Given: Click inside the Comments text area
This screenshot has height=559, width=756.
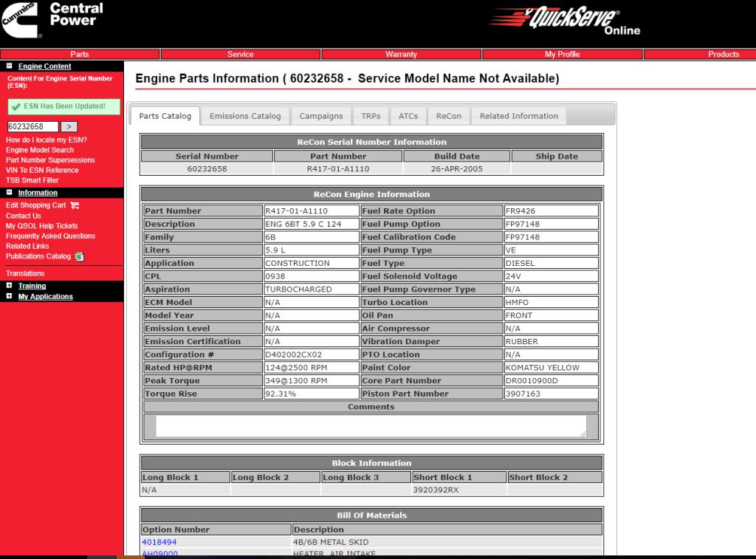Looking at the screenshot, I should tap(371, 426).
